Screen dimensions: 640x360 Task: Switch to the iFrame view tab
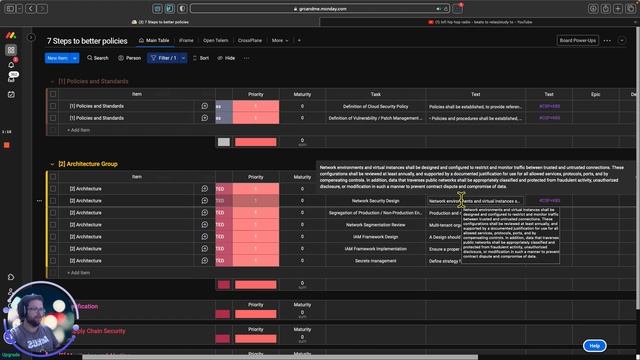click(186, 40)
